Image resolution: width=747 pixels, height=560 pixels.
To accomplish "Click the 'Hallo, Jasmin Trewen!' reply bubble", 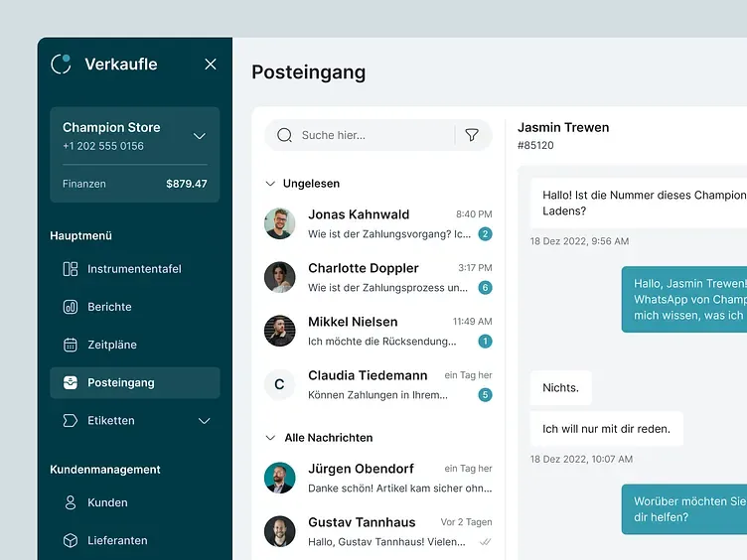I will [x=684, y=300].
